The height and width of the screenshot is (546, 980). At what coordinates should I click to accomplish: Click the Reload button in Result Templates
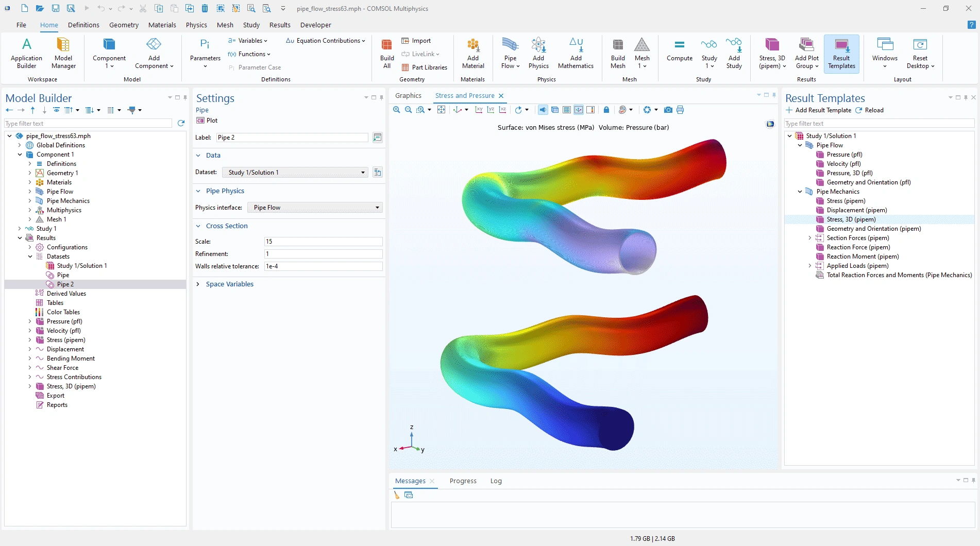tap(869, 110)
